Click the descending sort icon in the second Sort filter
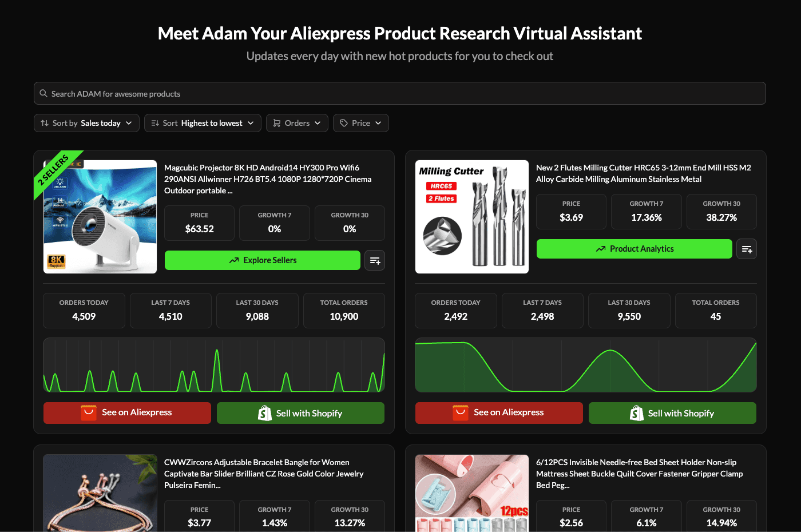This screenshot has width=801, height=532. [x=155, y=122]
